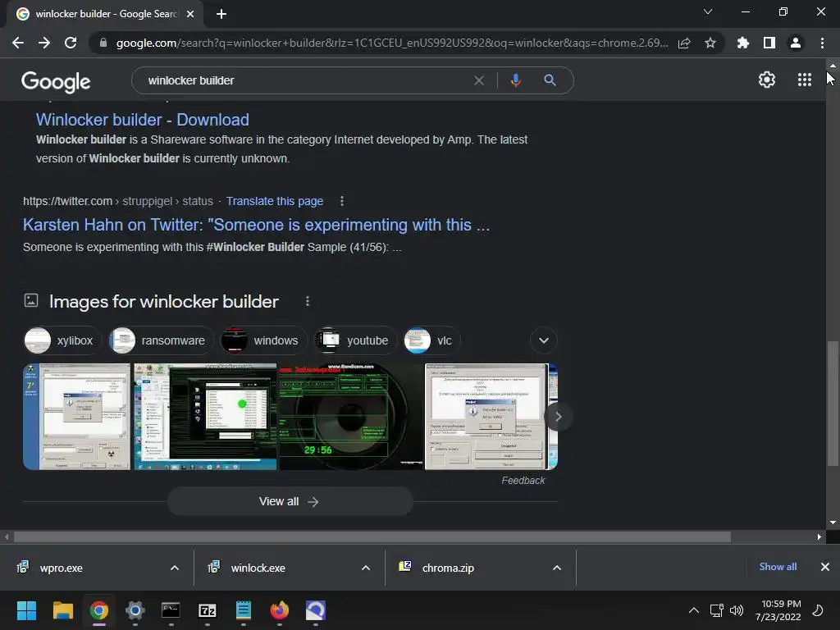Expand wpro.exe download options
The width and height of the screenshot is (840, 630).
pyautogui.click(x=175, y=568)
